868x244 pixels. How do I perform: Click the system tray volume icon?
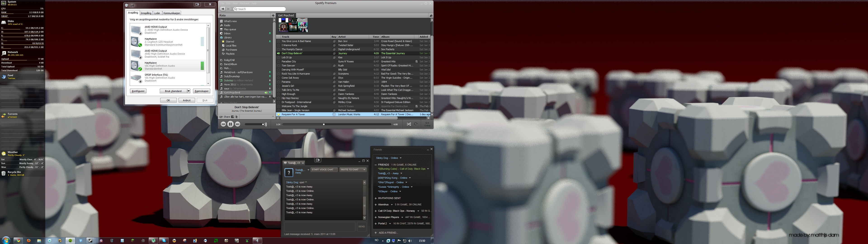[410, 241]
